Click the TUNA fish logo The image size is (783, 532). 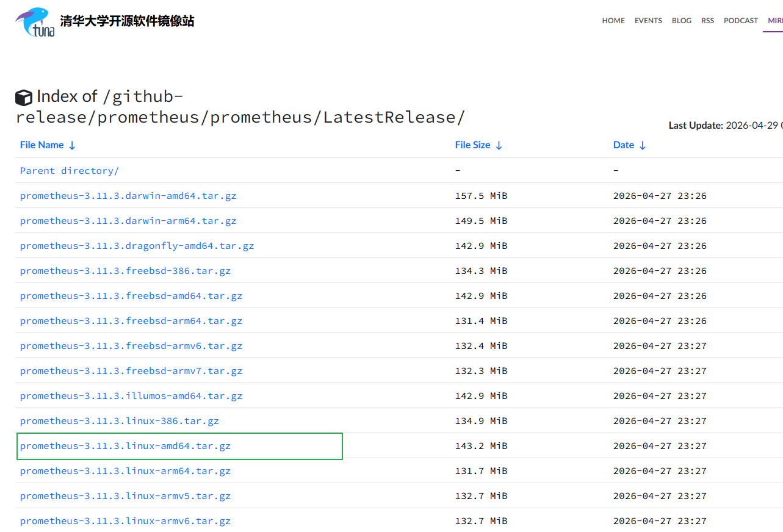[35, 22]
